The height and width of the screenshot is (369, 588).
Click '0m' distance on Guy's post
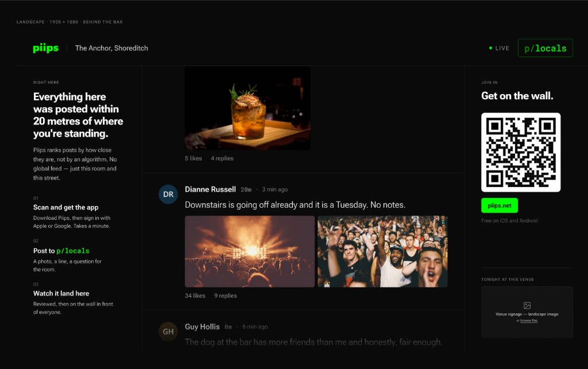[228, 327]
